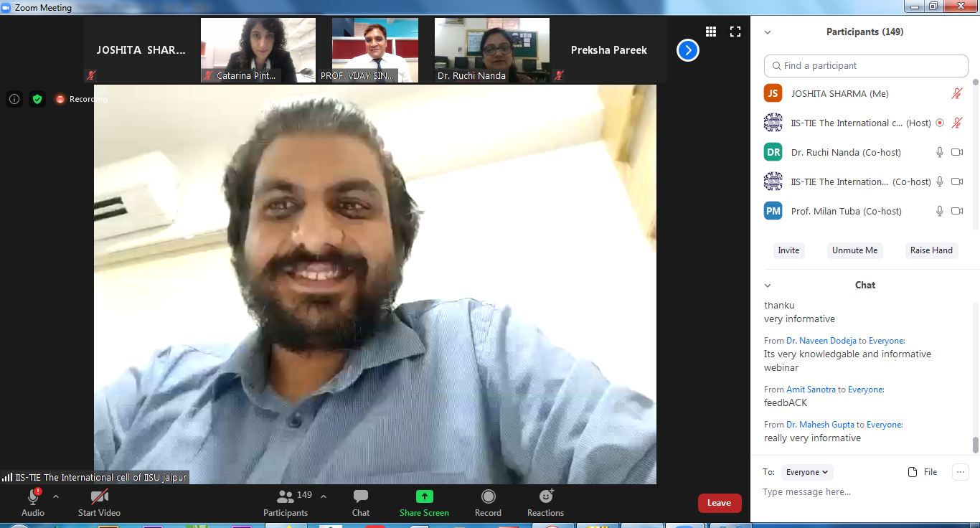Open more chat options ellipsis
The image size is (980, 528).
coord(960,471)
